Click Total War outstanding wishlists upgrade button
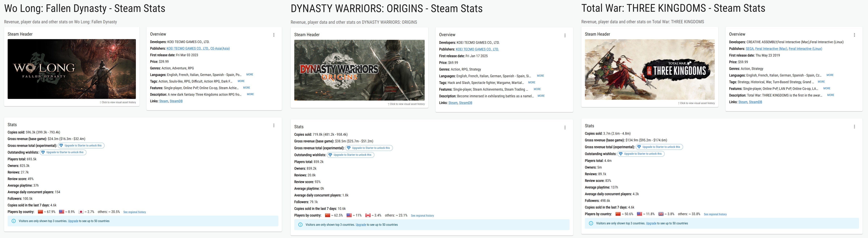868x238 pixels. pyautogui.click(x=641, y=154)
